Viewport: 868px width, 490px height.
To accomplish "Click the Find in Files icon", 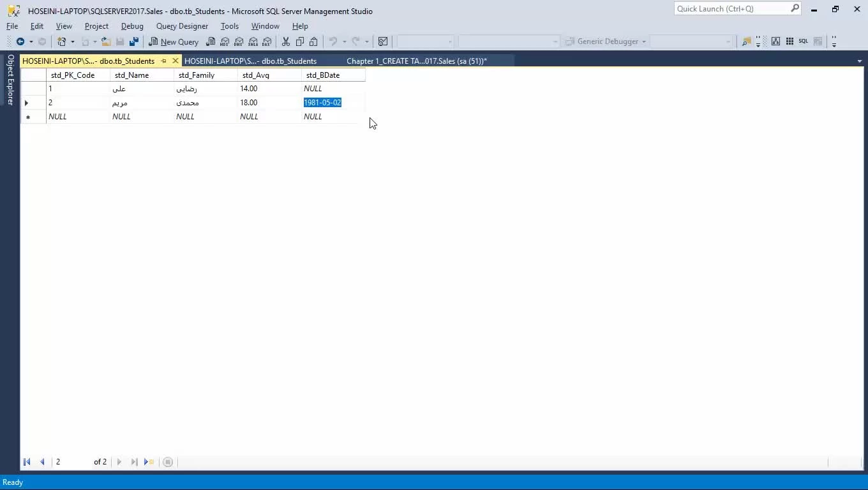I will (746, 41).
